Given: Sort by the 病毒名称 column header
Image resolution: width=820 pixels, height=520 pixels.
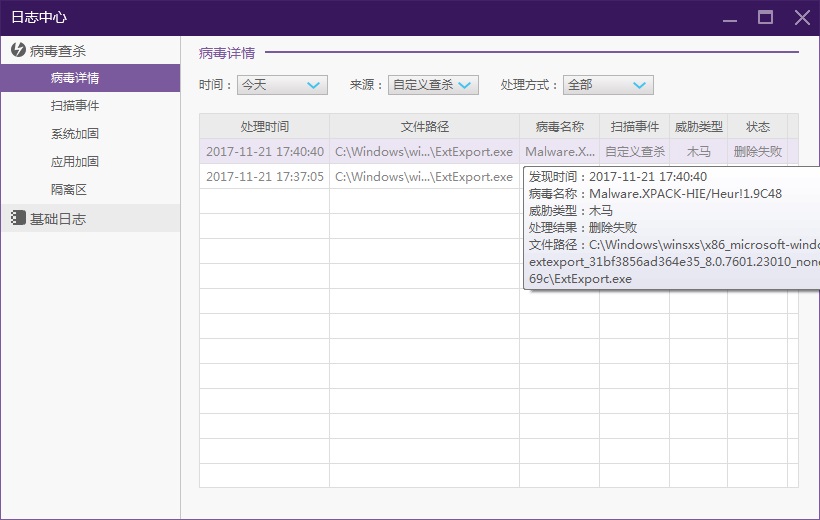Looking at the screenshot, I should 560,127.
